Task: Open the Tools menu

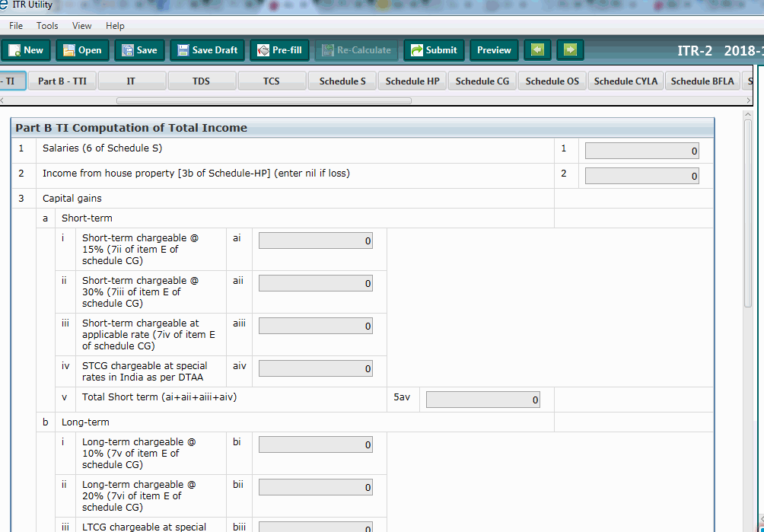Action: point(47,25)
